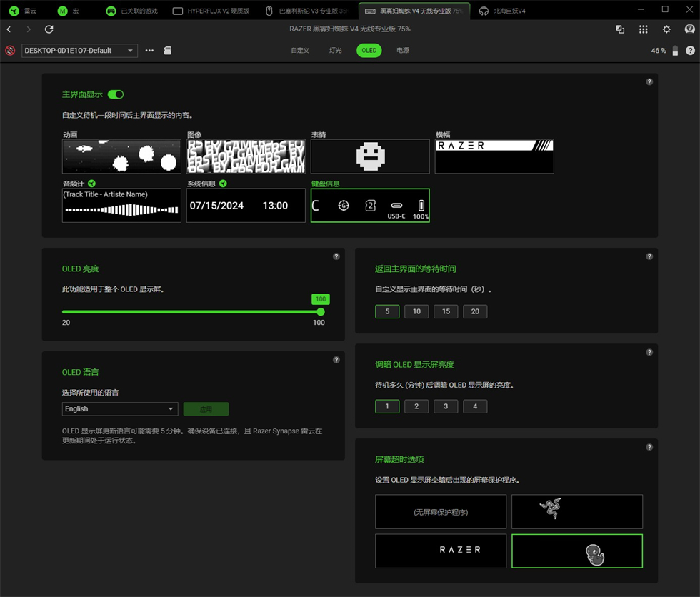This screenshot has width=700, height=597.
Task: Open help for OLED brightness panel
Action: [x=336, y=256]
